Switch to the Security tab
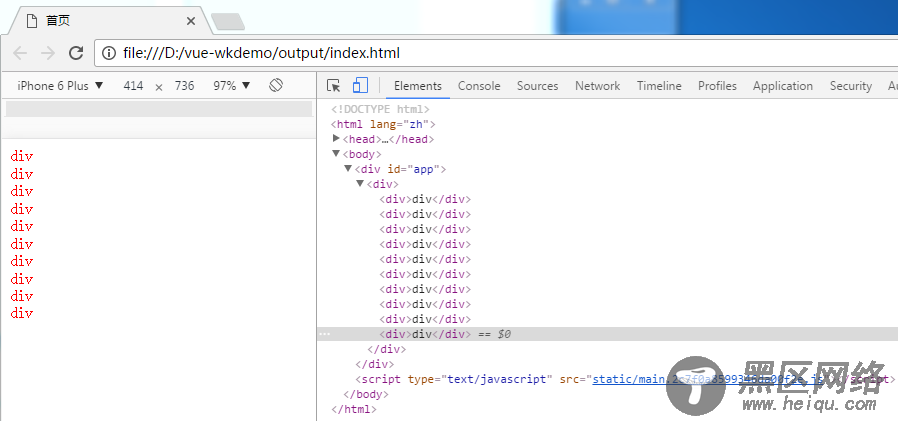 pos(850,86)
